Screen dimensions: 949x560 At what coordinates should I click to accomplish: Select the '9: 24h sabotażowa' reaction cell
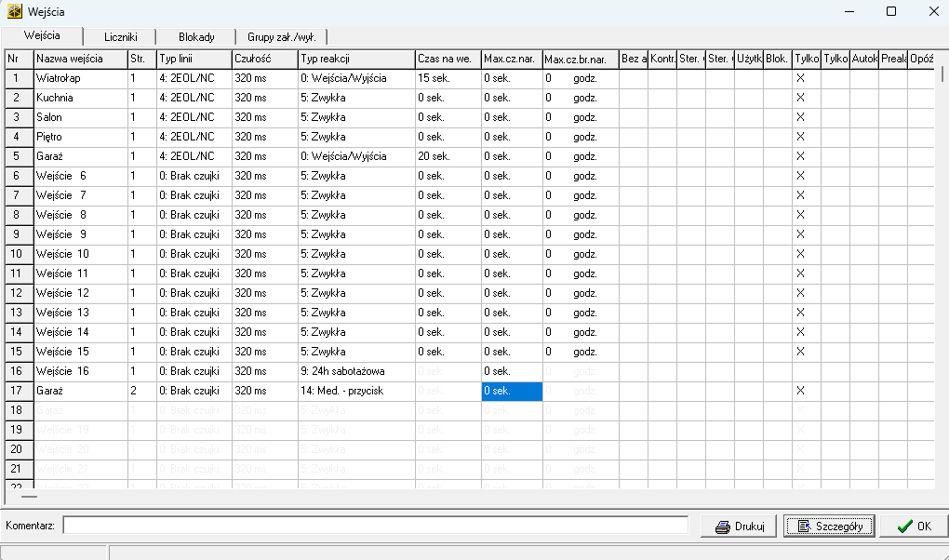356,371
